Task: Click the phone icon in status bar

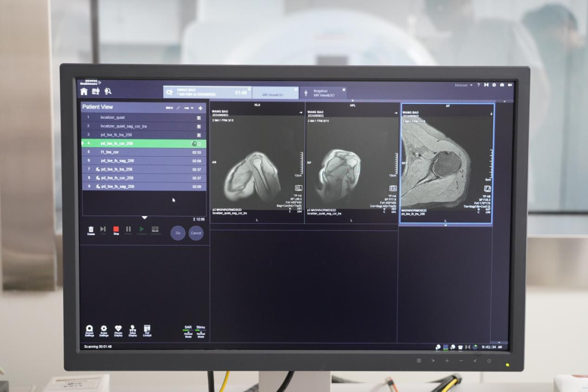Action: (461, 347)
